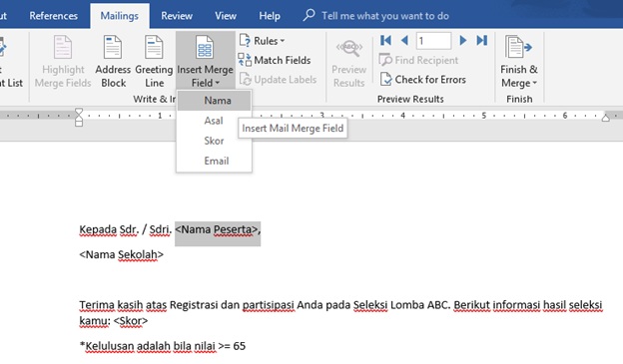This screenshot has height=364, width=623.
Task: Open the Help tab
Action: pyautogui.click(x=270, y=16)
